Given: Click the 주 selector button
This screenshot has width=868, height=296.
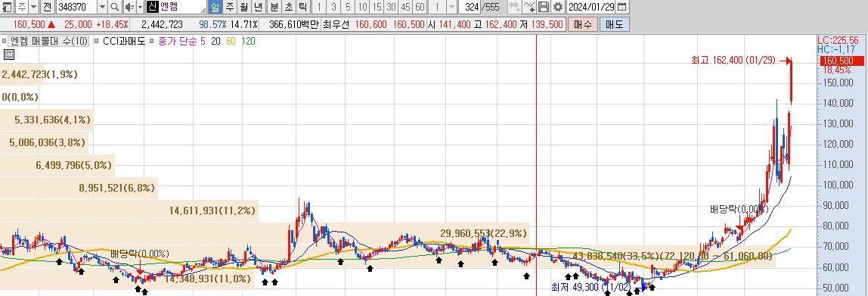Looking at the screenshot, I should tap(21, 7).
